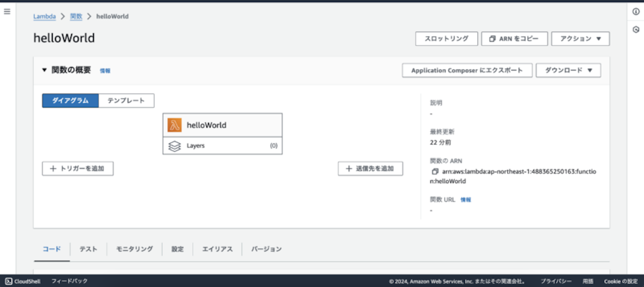Switch to the ダイアグラム view
Image resolution: width=644 pixels, height=287 pixels.
click(70, 101)
